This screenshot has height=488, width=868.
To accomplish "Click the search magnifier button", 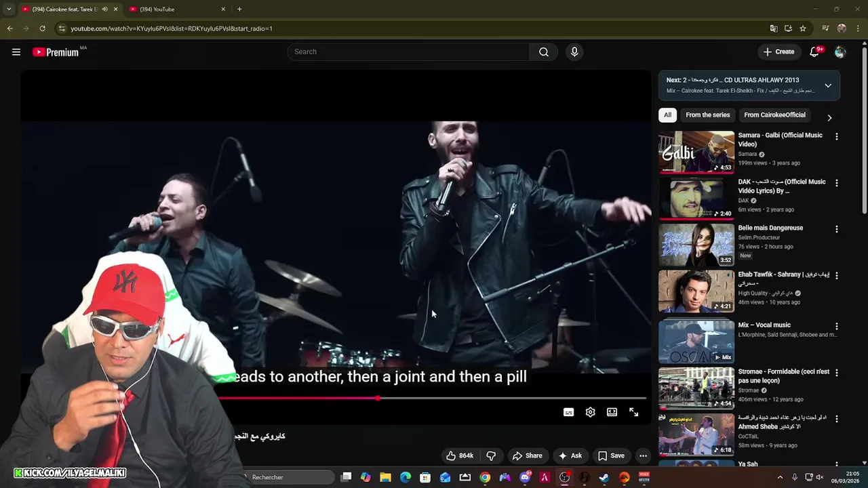I will click(544, 52).
